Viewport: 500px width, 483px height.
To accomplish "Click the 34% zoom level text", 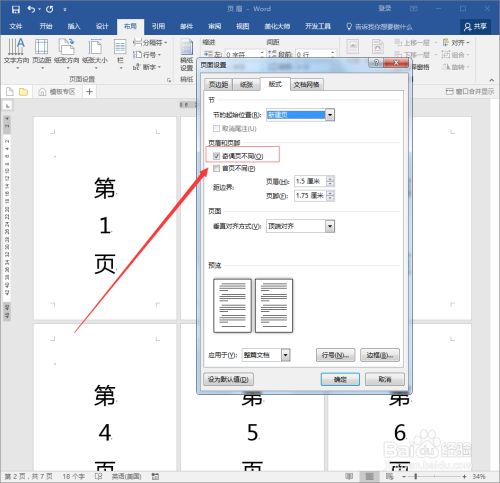I will point(479,476).
